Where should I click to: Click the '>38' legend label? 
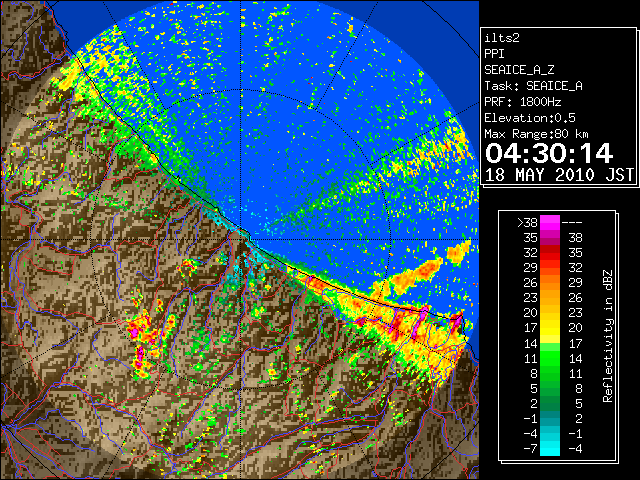point(527,222)
